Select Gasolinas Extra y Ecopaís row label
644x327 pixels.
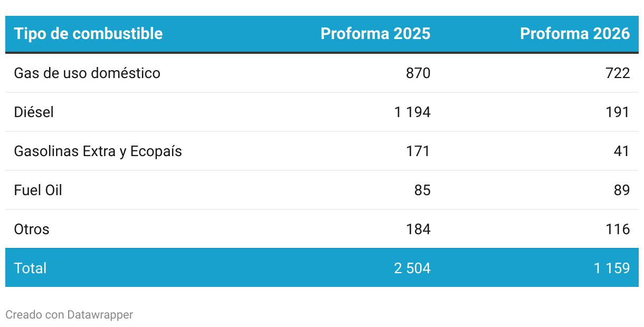click(x=98, y=151)
